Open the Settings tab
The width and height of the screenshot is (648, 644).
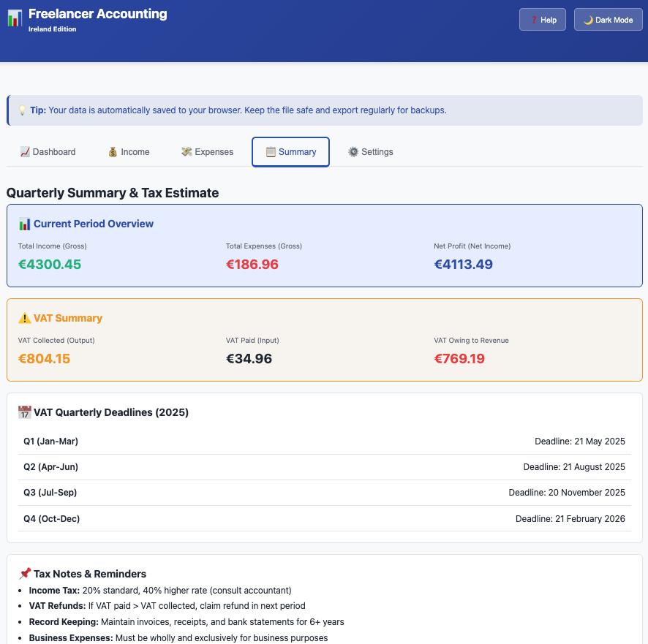coord(370,152)
